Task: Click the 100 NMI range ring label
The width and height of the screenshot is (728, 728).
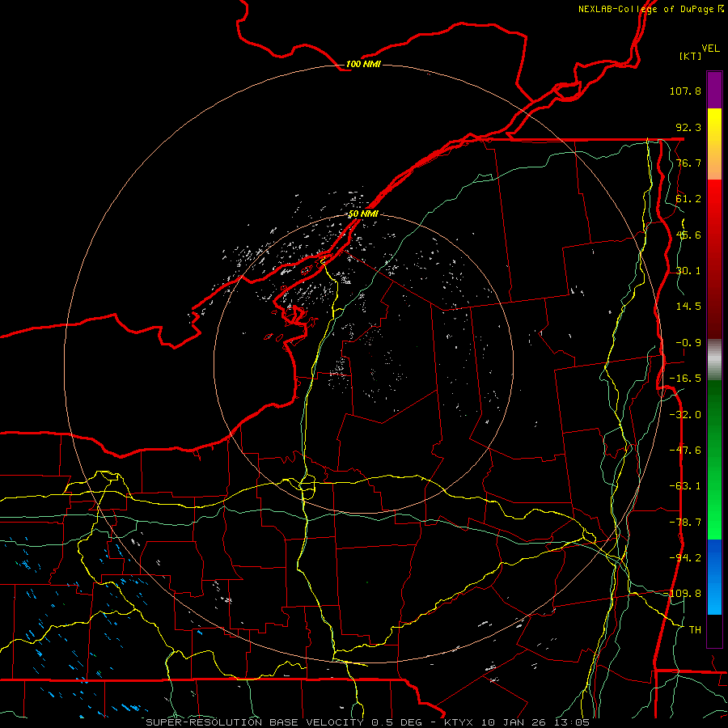Action: (363, 64)
